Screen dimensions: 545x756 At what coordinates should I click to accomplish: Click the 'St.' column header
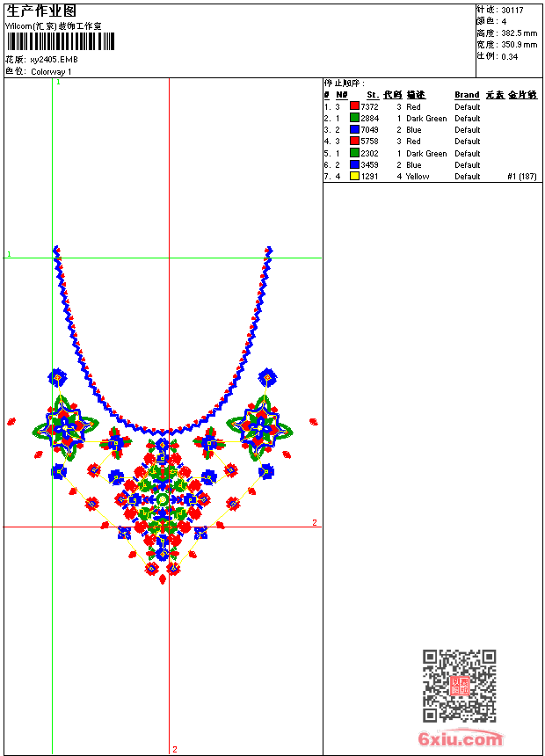pyautogui.click(x=372, y=95)
